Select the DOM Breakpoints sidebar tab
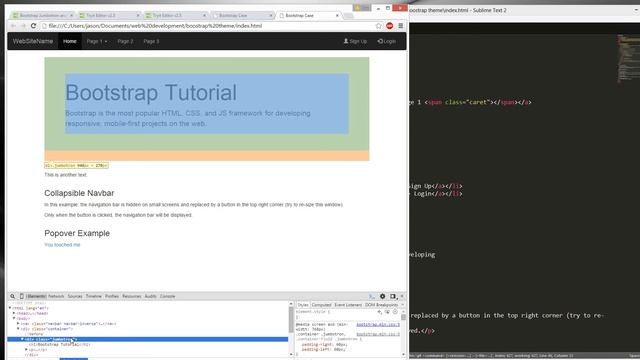640x360 pixels. (x=381, y=305)
